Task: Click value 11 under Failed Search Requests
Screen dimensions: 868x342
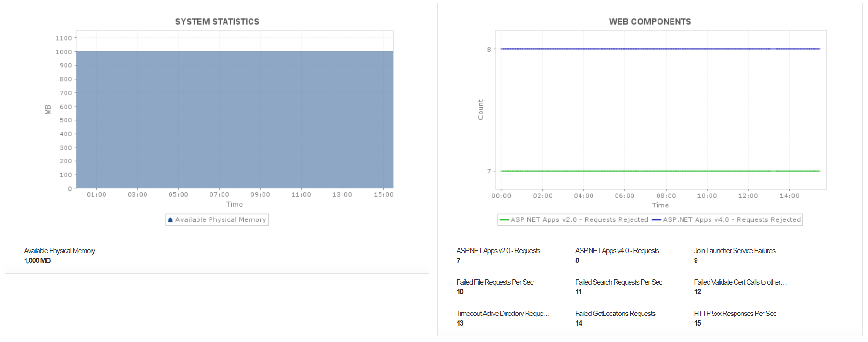Action: pyautogui.click(x=579, y=292)
